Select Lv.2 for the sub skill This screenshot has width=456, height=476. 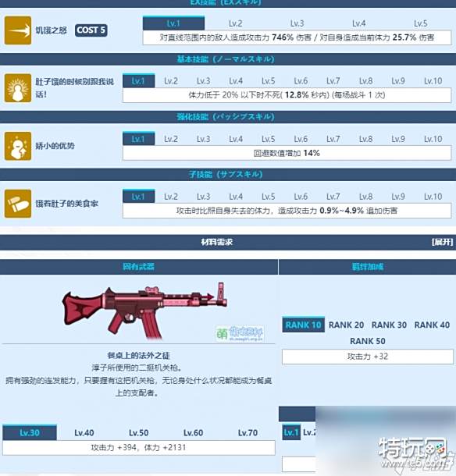tap(171, 197)
